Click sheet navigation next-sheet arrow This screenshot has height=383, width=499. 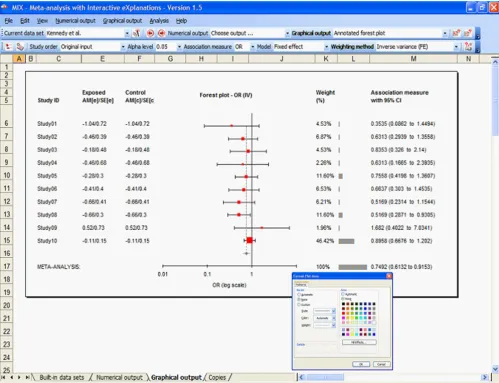pyautogui.click(x=19, y=377)
